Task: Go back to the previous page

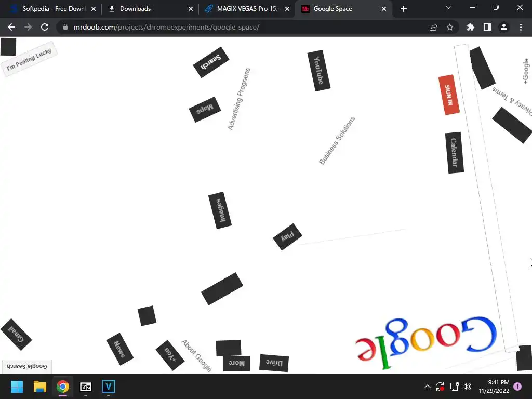Action: click(11, 27)
